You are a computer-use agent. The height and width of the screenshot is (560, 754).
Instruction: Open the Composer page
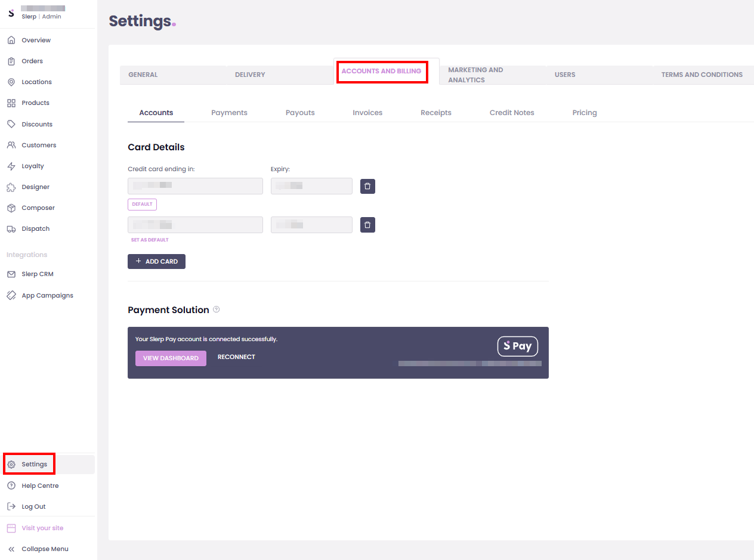pos(38,208)
